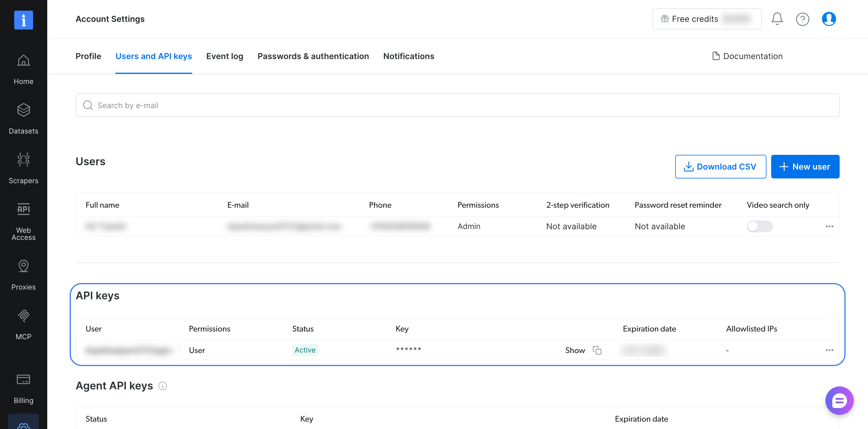This screenshot has height=429, width=868.
Task: Open more options for the Admin user row
Action: pos(829,226)
